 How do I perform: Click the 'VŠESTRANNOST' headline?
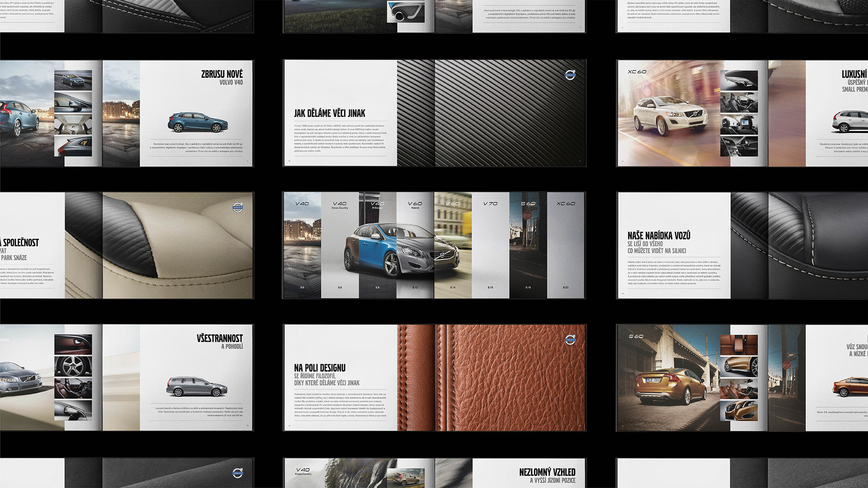click(x=220, y=338)
